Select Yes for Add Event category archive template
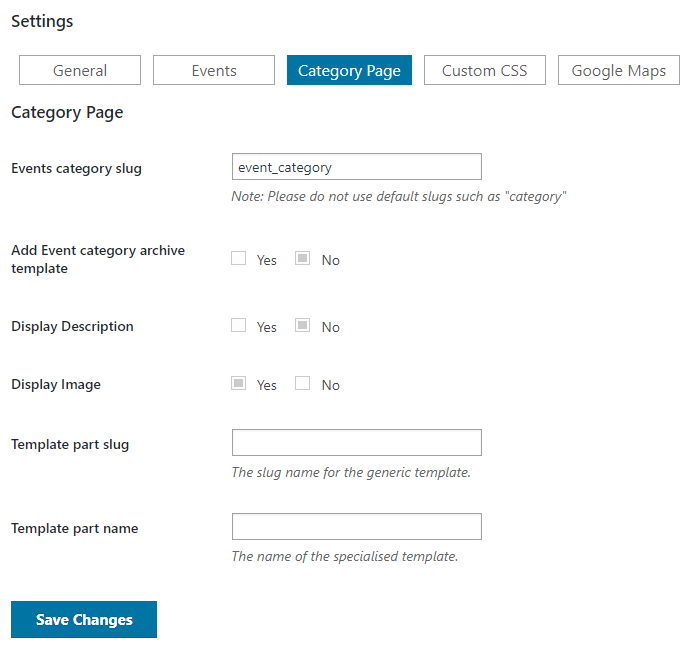694x648 pixels. [239, 258]
